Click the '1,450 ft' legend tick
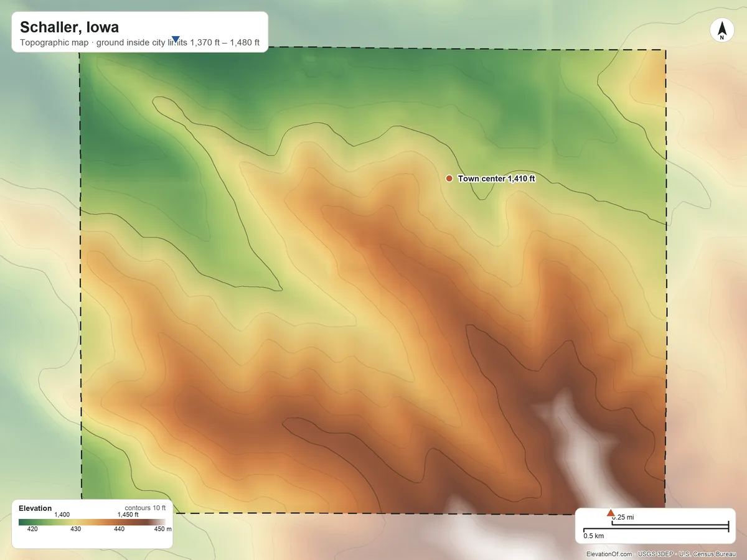Viewport: 747px width, 560px height. tap(128, 515)
